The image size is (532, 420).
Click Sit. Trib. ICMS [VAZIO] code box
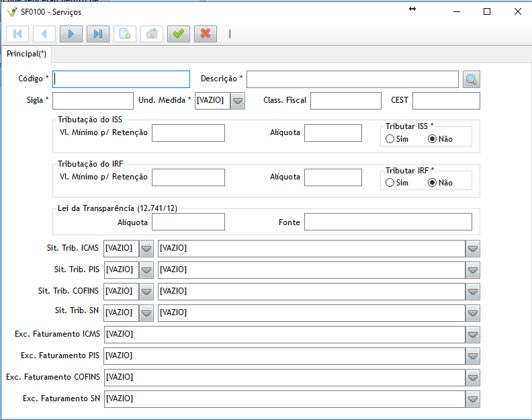121,249
